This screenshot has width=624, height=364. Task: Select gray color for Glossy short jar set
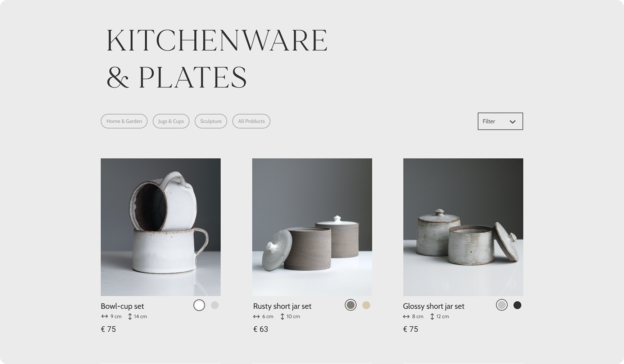tap(502, 305)
